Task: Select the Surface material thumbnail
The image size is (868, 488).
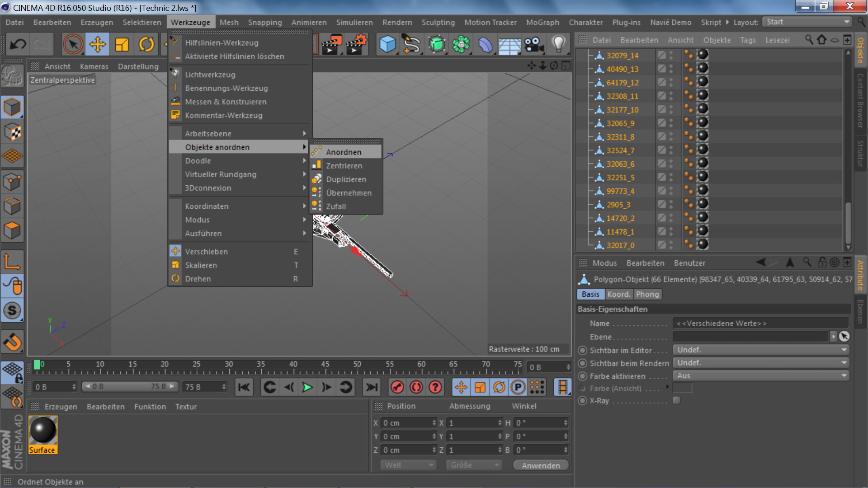Action: pos(42,435)
